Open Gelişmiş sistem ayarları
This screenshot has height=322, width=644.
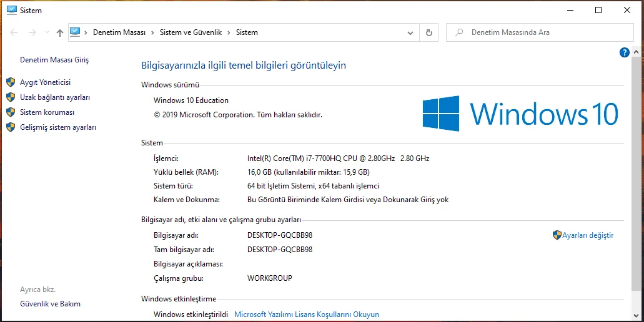tap(58, 127)
